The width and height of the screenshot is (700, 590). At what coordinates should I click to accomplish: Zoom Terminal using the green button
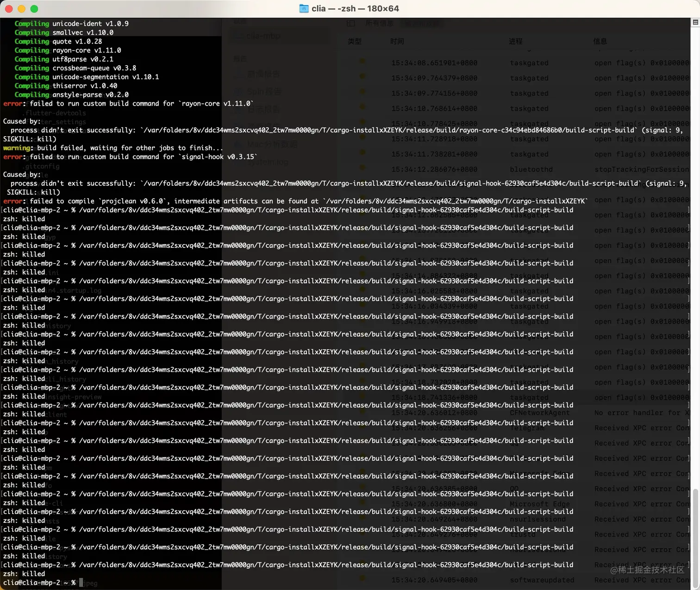pos(34,9)
